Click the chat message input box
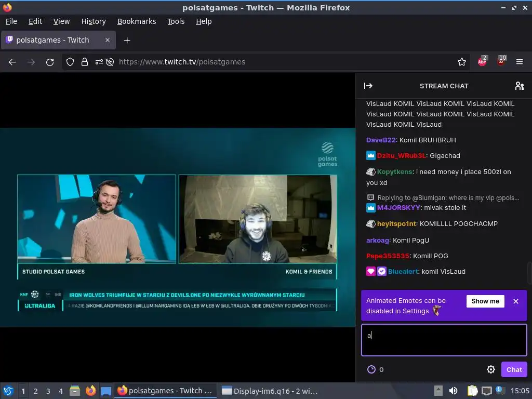The width and height of the screenshot is (532, 399). [x=444, y=340]
